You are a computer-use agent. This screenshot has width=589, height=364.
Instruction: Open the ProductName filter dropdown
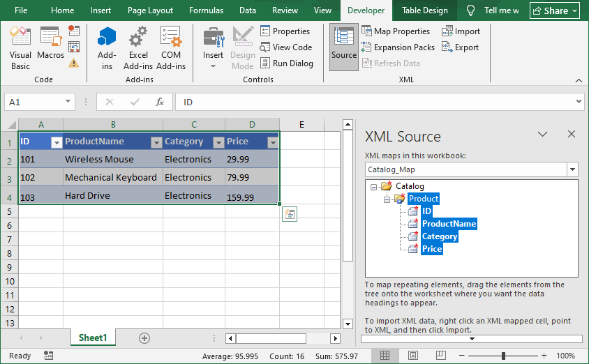tap(156, 142)
